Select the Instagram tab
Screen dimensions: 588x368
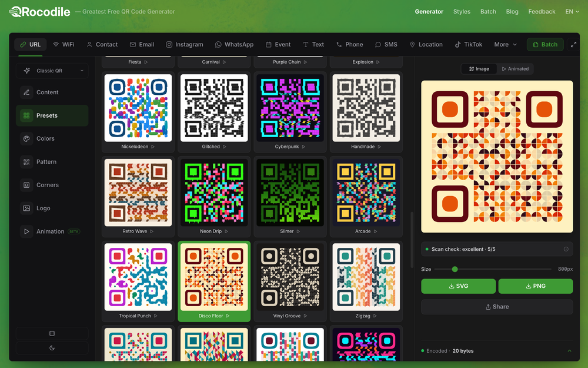[x=185, y=45]
